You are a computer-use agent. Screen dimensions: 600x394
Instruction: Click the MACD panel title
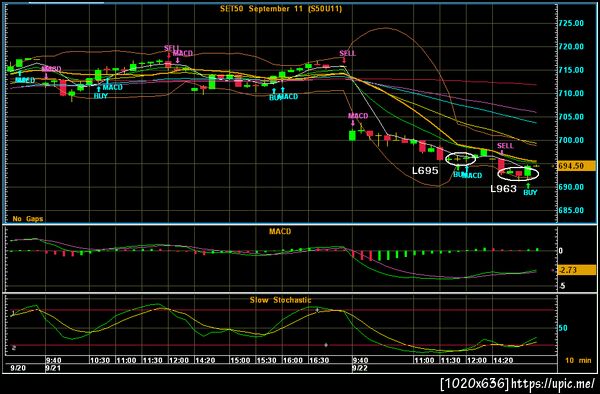coord(280,231)
